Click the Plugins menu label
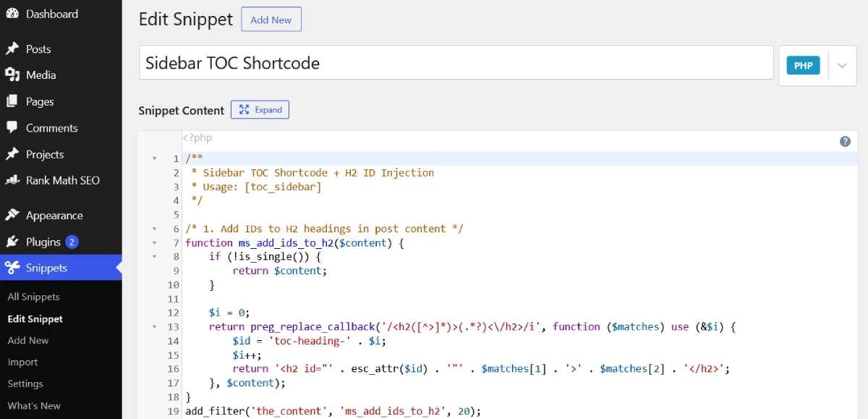Screen dimensions: 868x419 click(43, 242)
